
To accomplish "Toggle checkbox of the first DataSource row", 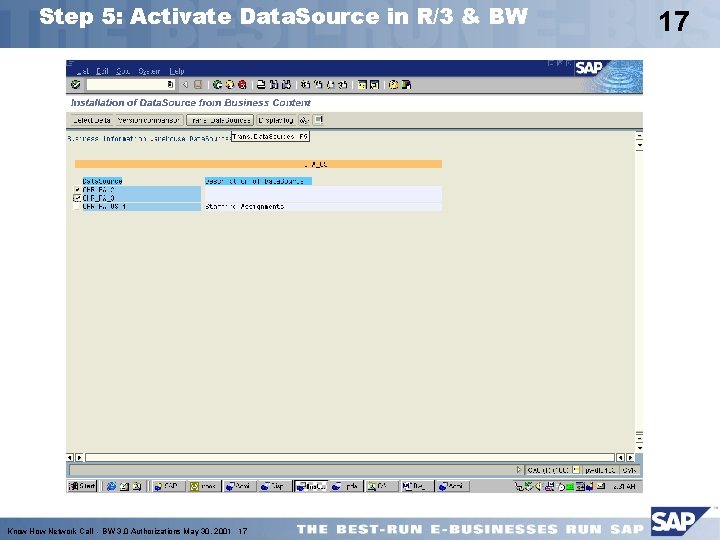I will (x=77, y=190).
